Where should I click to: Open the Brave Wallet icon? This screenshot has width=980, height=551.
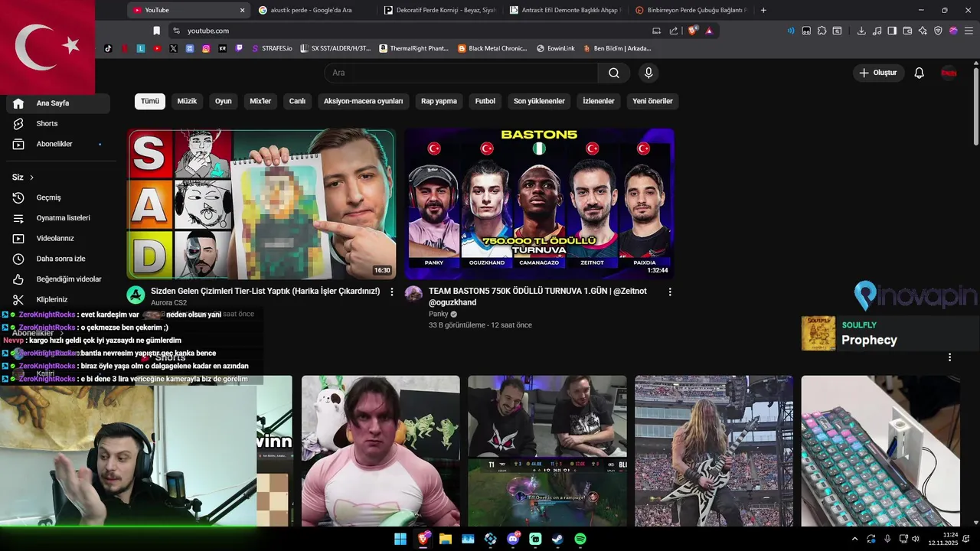pyautogui.click(x=907, y=31)
